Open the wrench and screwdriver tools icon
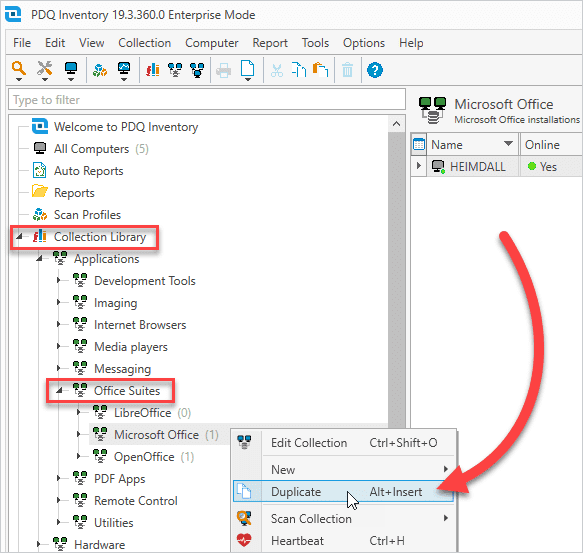Viewport: 583px width, 553px height. (x=45, y=68)
